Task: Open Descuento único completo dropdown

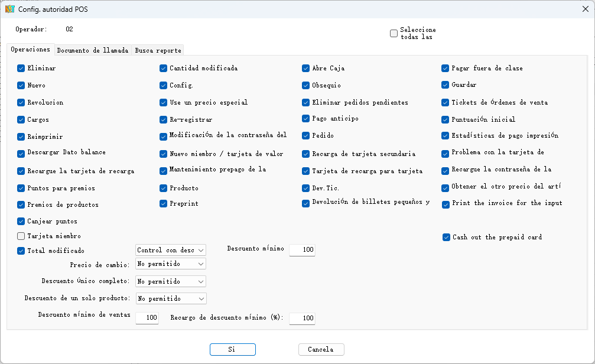Action: 171,281
